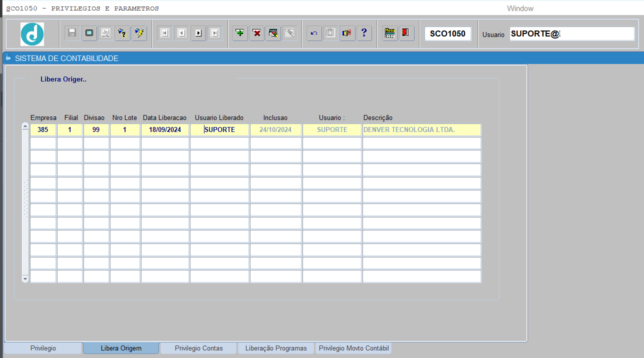Click the clipboard paste icon
The image size is (644, 358).
330,33
